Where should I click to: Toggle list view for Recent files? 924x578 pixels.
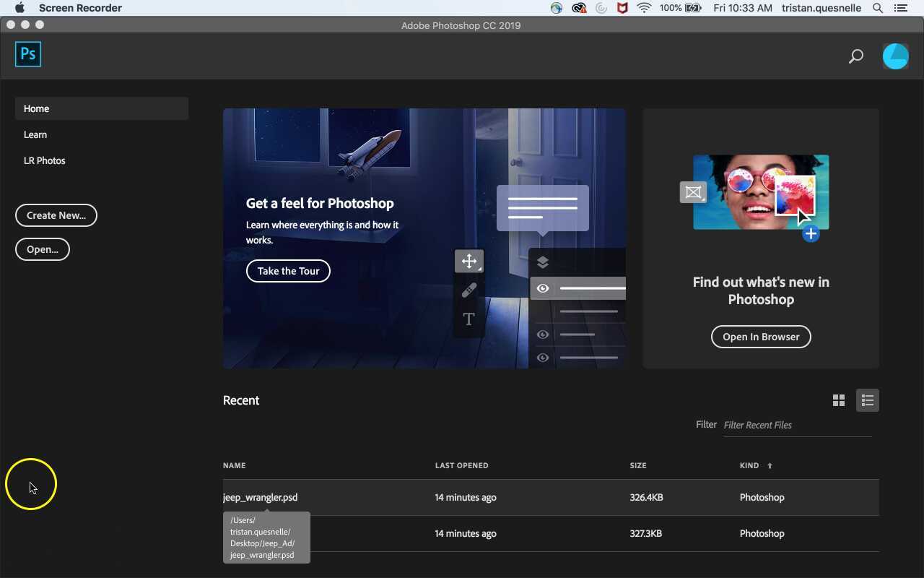click(867, 400)
